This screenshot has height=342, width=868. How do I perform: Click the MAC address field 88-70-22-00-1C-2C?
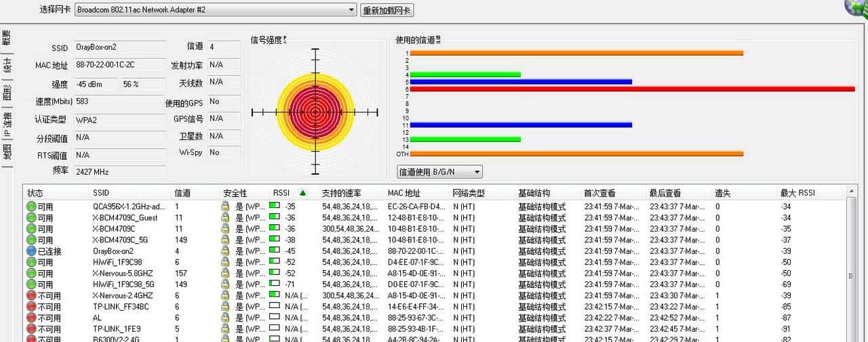119,65
